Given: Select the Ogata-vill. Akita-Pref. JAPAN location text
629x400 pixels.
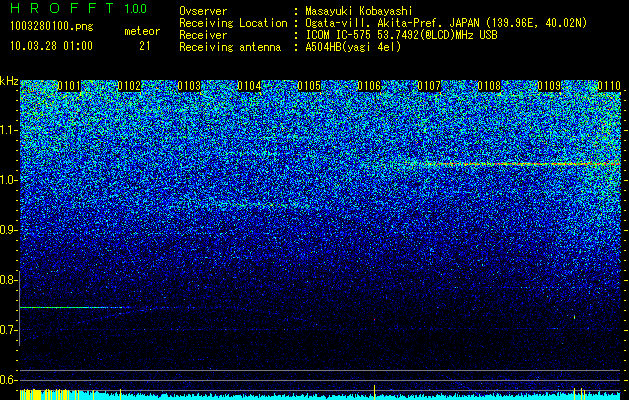Looking at the screenshot, I should click(x=446, y=23).
